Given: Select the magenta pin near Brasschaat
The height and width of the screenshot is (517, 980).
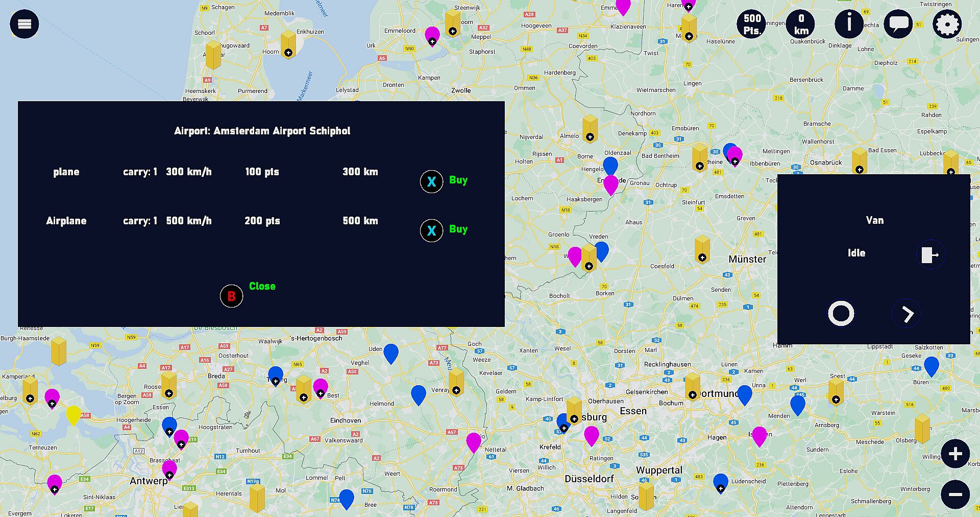Looking at the screenshot, I should pyautogui.click(x=169, y=470).
